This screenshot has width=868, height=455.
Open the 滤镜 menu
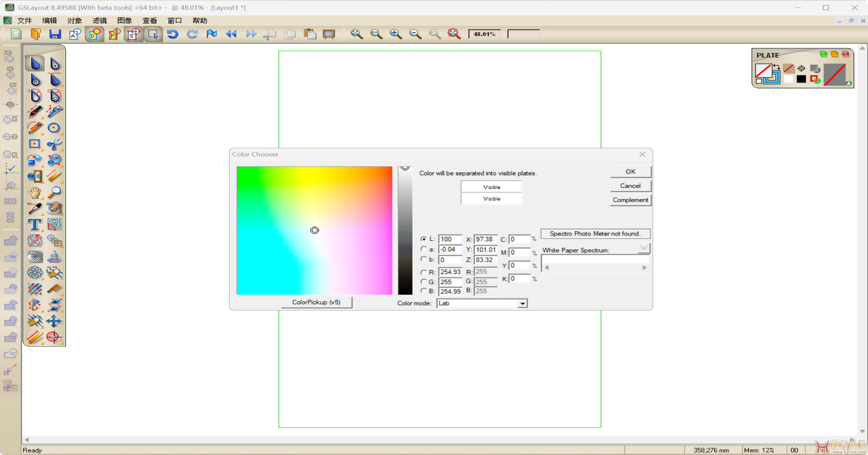[x=99, y=20]
